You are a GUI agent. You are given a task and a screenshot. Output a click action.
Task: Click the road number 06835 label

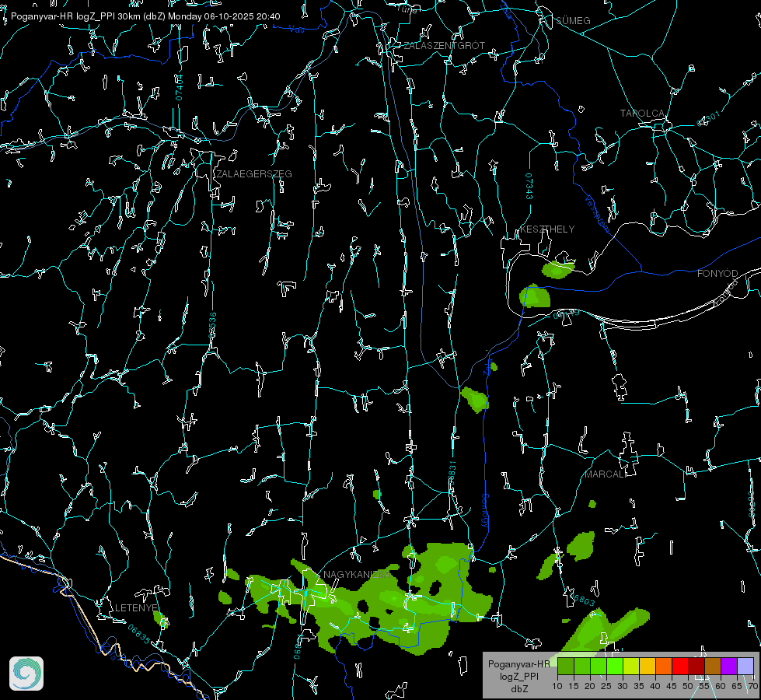(x=139, y=635)
